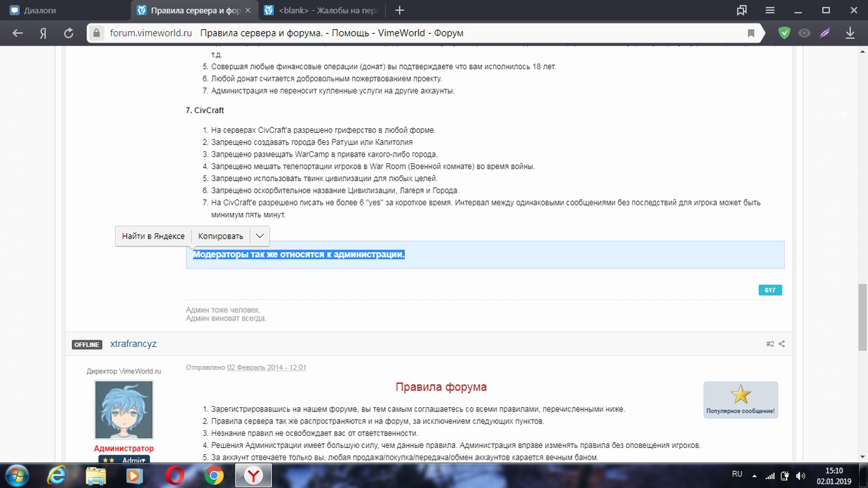Click the OFFLINE status badge
Image resolution: width=868 pixels, height=488 pixels.
pyautogui.click(x=87, y=344)
